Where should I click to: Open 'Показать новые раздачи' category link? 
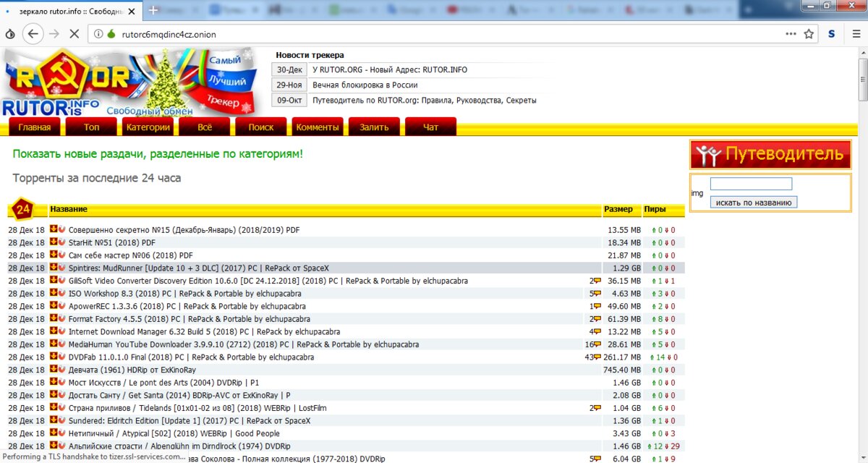[x=158, y=154]
